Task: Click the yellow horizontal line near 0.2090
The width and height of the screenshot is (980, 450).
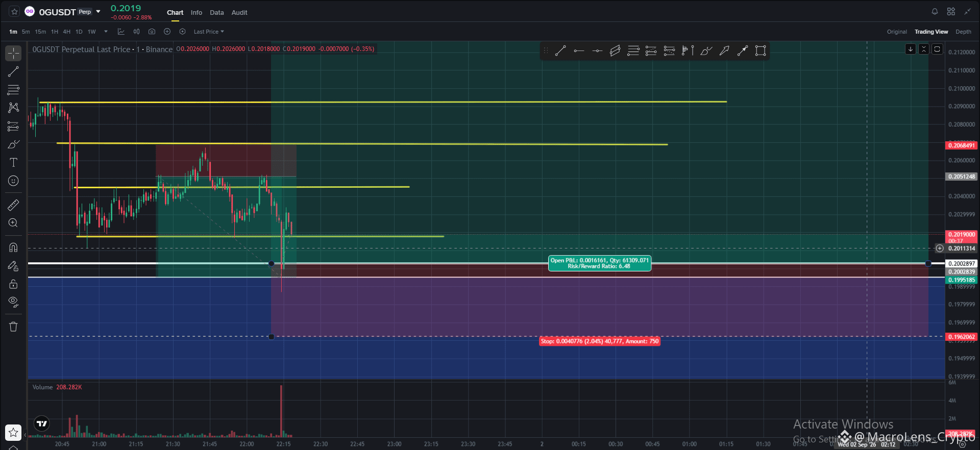Action: click(383, 102)
